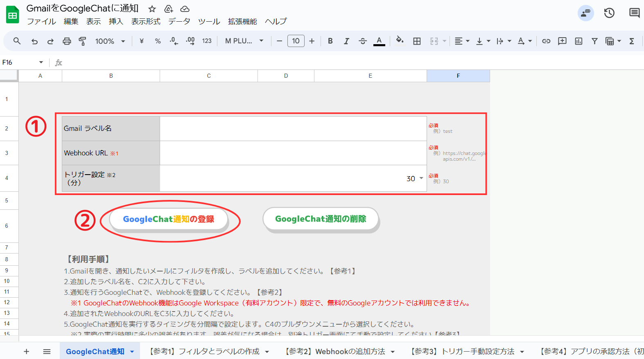This screenshot has width=644, height=359.
Task: Open the 編集 menu
Action: click(71, 21)
